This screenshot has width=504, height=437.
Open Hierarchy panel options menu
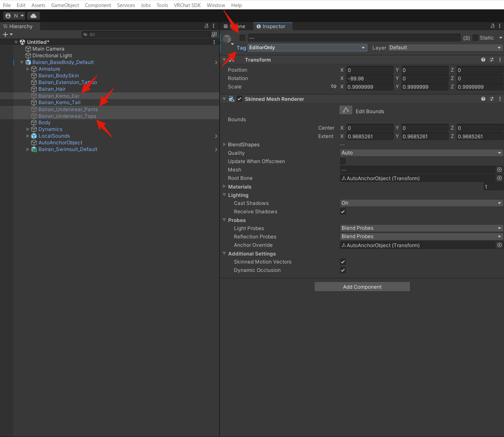point(214,26)
